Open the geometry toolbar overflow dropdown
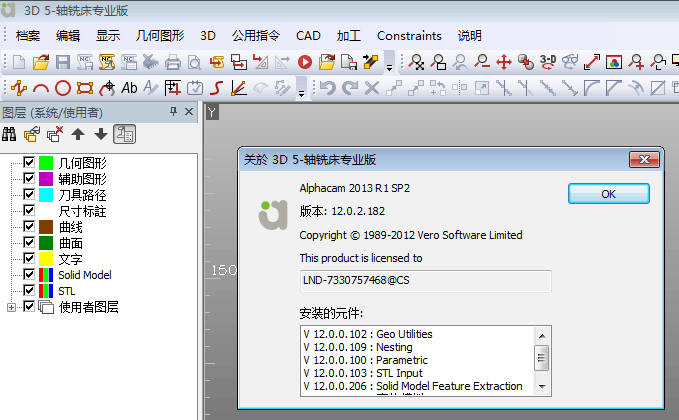Screen dimensions: 679x420 301,88
